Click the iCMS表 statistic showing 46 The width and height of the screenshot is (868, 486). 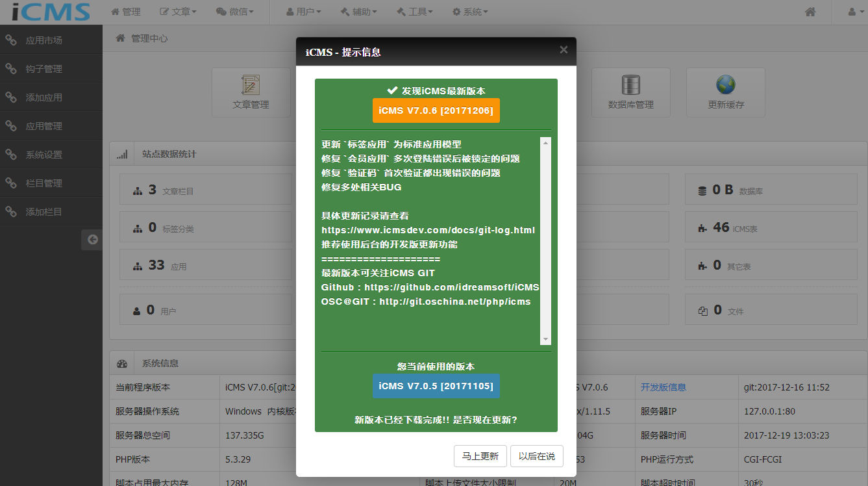(771, 227)
